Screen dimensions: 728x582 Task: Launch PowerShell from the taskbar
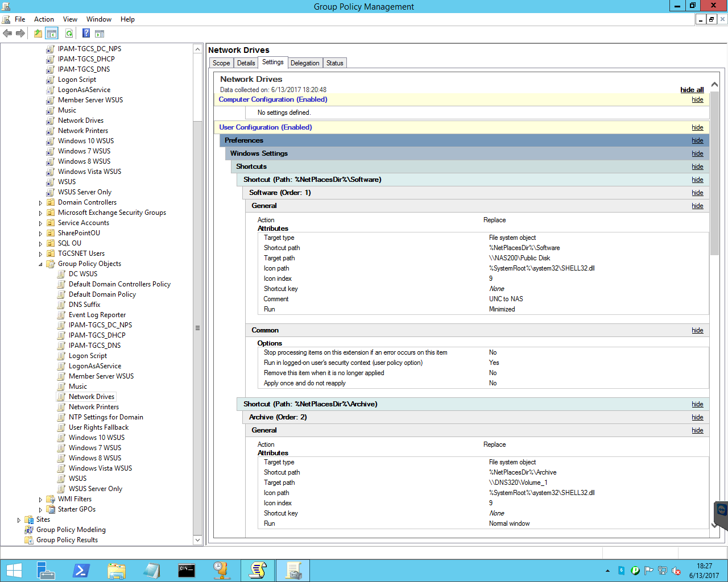81,570
